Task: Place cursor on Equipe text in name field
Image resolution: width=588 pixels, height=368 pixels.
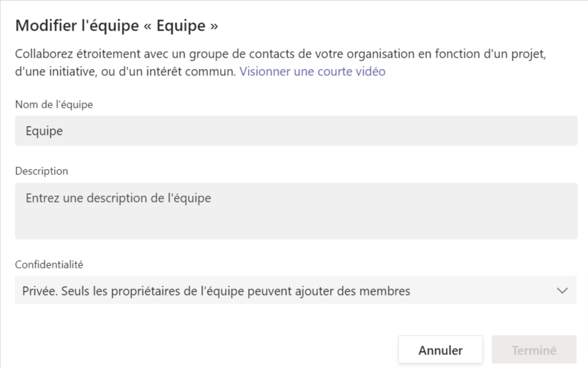Action: click(x=44, y=131)
